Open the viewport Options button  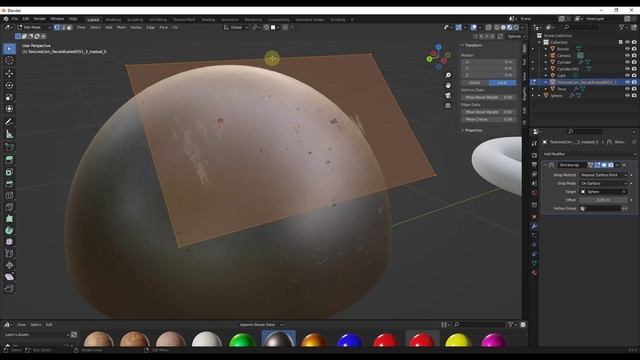(516, 36)
